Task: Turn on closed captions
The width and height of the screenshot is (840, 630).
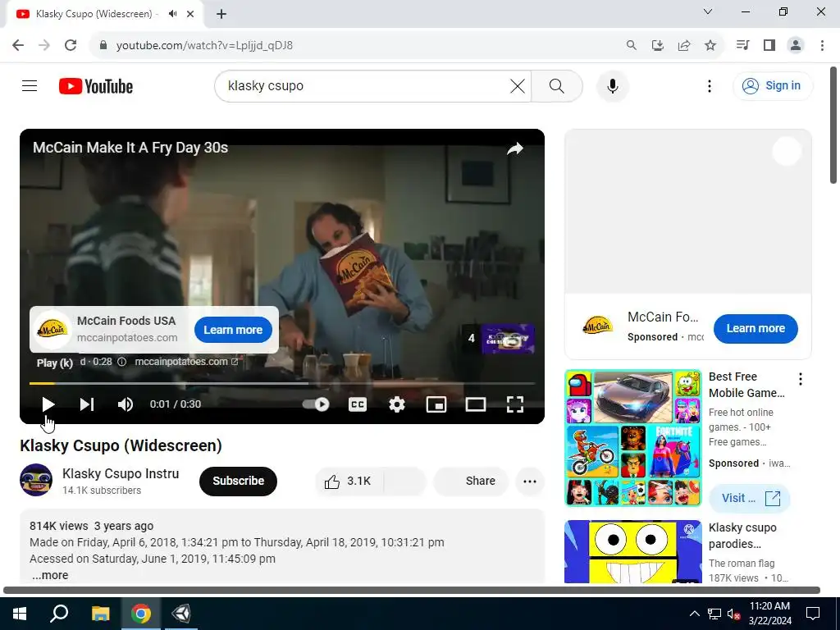Action: (x=358, y=404)
